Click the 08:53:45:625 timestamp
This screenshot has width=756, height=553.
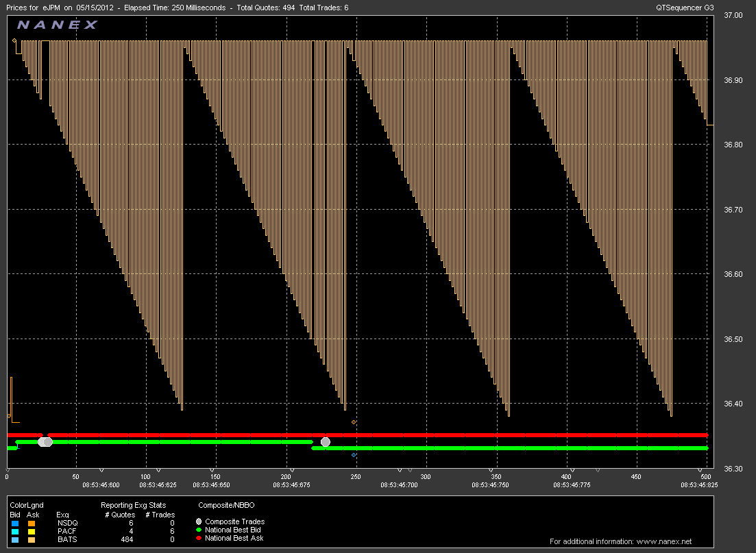click(158, 485)
